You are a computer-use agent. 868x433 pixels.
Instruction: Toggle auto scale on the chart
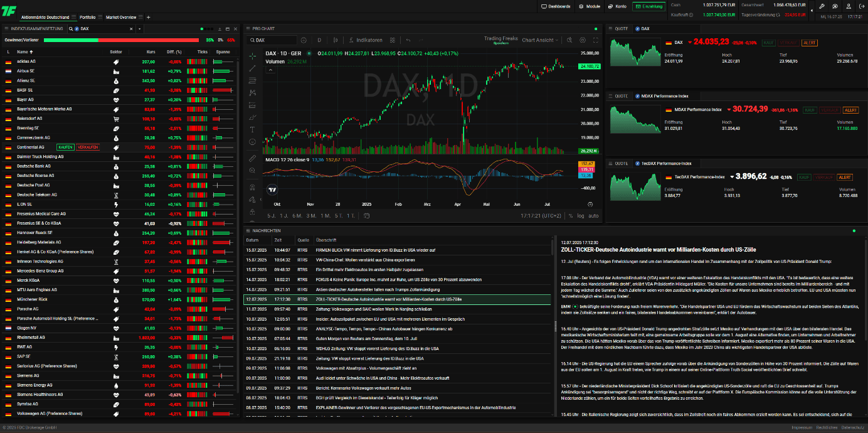[593, 216]
